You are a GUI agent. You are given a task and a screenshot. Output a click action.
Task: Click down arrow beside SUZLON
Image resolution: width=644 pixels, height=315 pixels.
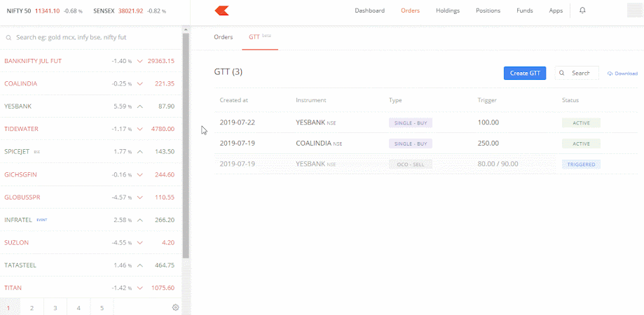click(x=140, y=243)
